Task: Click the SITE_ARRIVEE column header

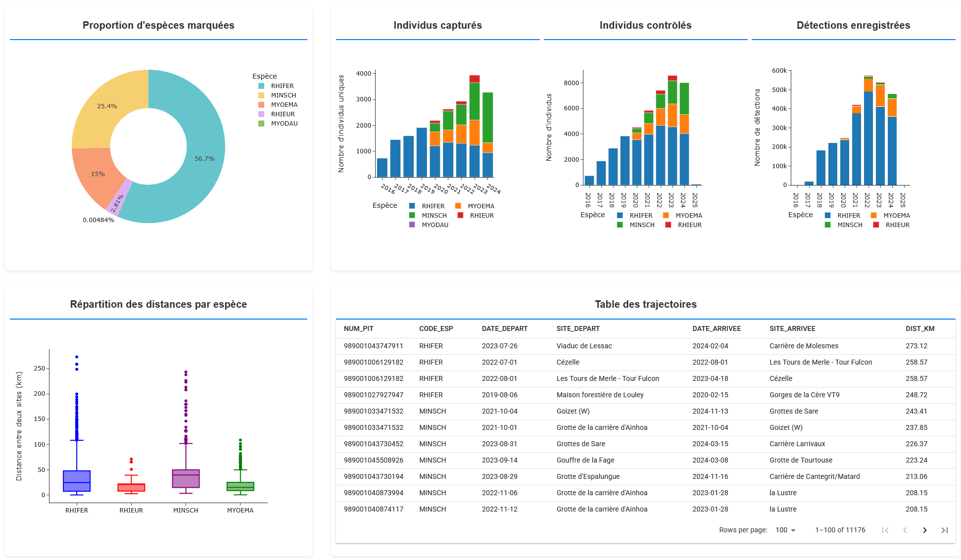Action: (792, 328)
